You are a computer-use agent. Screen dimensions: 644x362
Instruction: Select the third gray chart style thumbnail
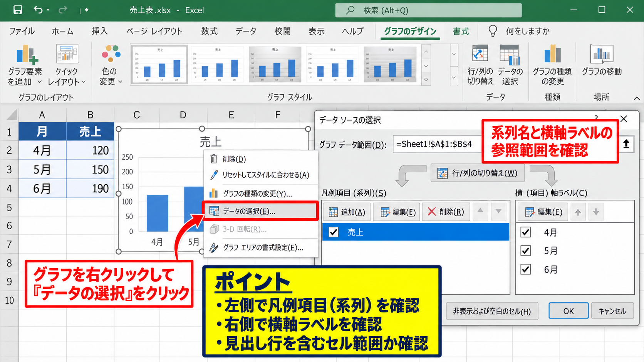point(275,64)
